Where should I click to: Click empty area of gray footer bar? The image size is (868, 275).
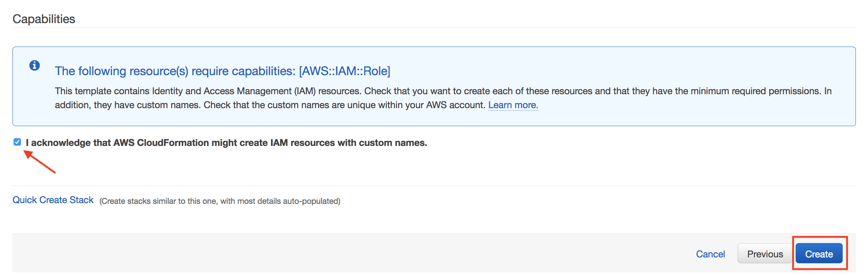(x=330, y=253)
